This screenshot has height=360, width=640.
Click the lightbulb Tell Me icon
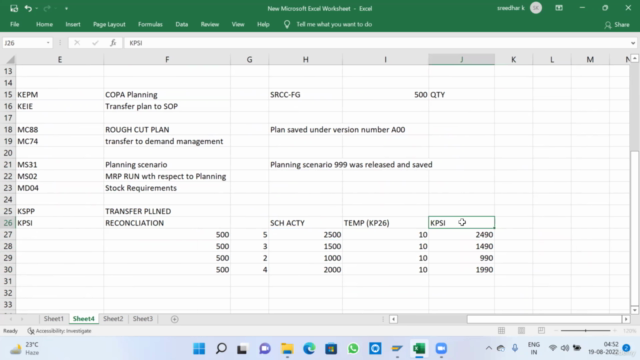[287, 24]
